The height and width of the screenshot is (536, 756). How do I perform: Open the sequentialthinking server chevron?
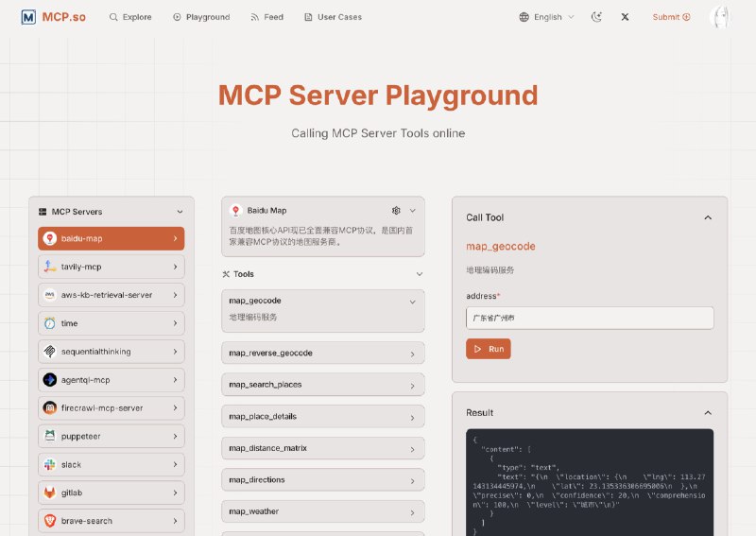tap(175, 352)
